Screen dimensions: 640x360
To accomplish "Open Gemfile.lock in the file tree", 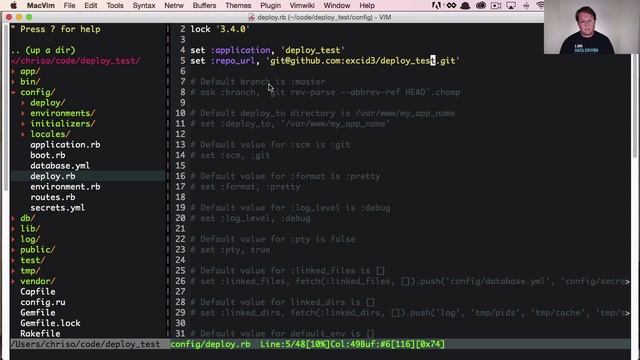I will point(50,323).
